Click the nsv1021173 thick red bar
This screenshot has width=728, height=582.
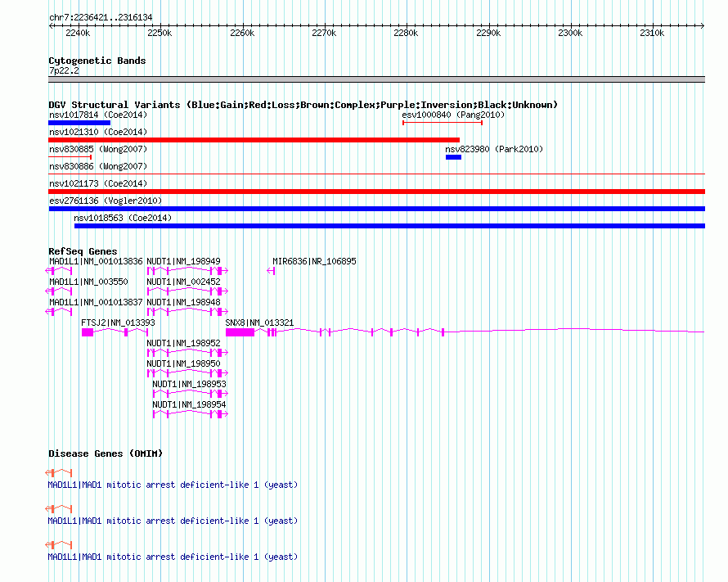tap(376, 192)
